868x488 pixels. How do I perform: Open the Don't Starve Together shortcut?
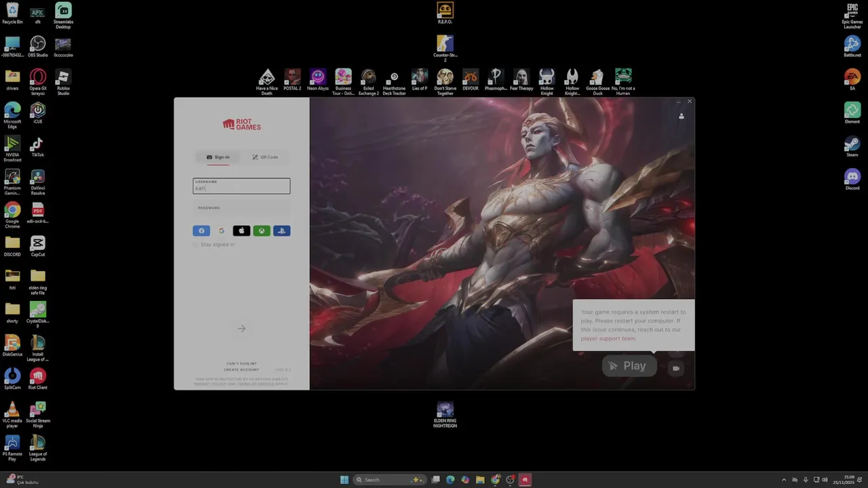click(x=445, y=82)
